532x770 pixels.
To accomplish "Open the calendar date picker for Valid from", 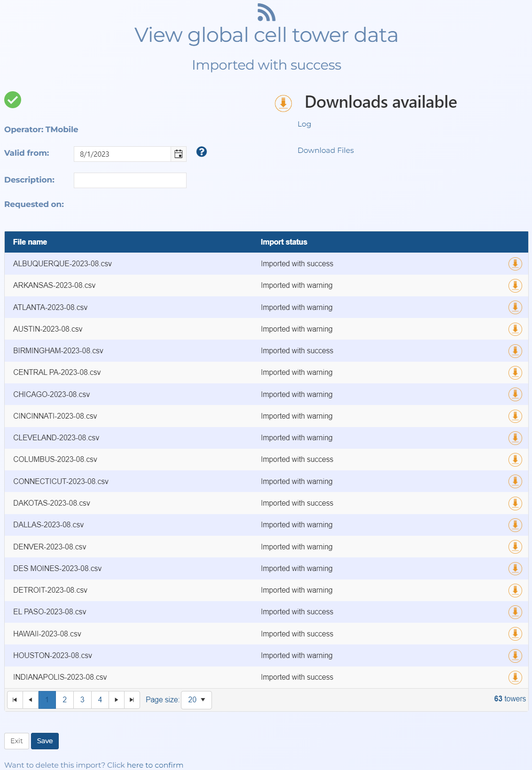I will point(179,154).
